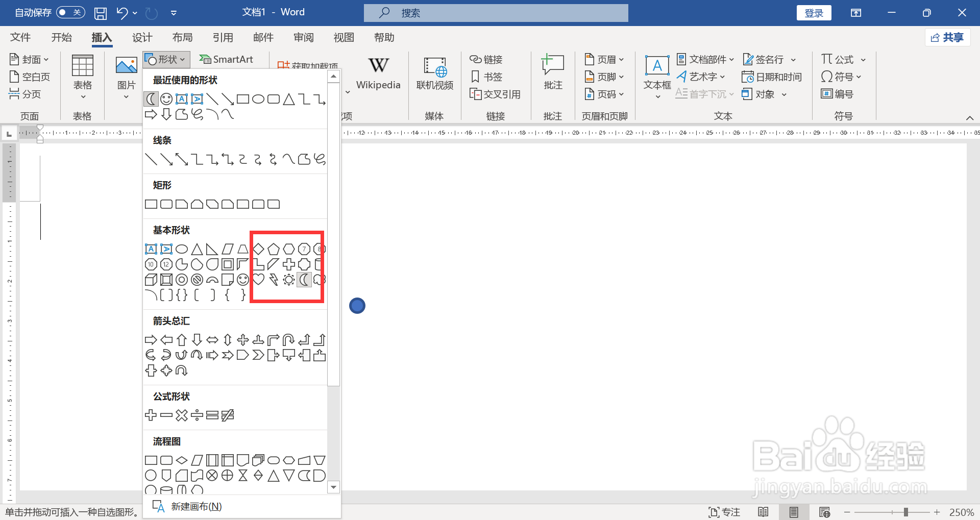This screenshot has width=980, height=520.
Task: Select the sun shape in Basic Shapes
Action: point(289,280)
